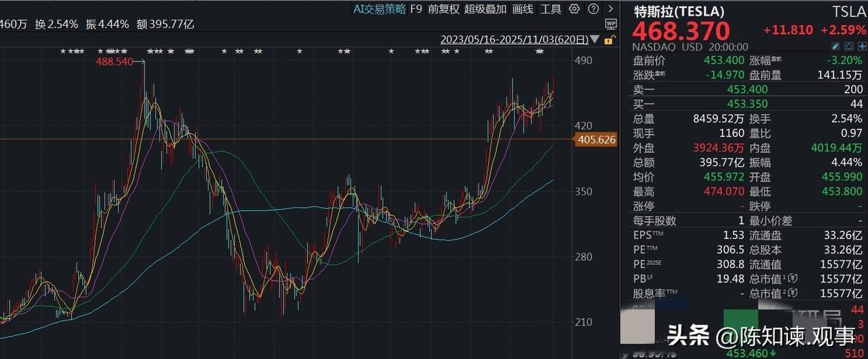Click ticker symbol TSLA

click(849, 12)
